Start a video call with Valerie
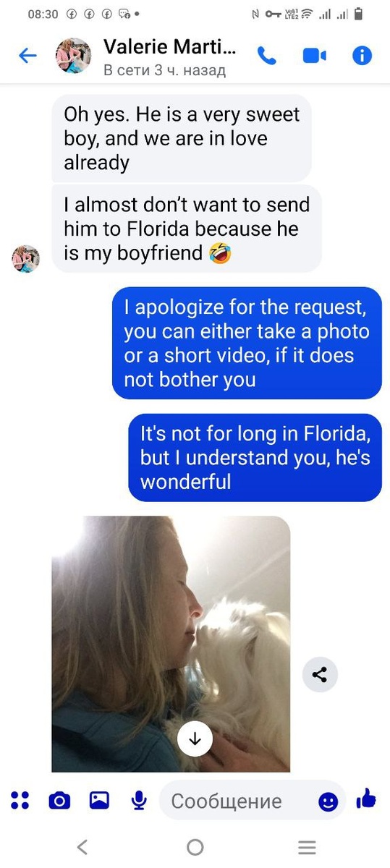Screen dimensions: 390x868 [x=315, y=56]
